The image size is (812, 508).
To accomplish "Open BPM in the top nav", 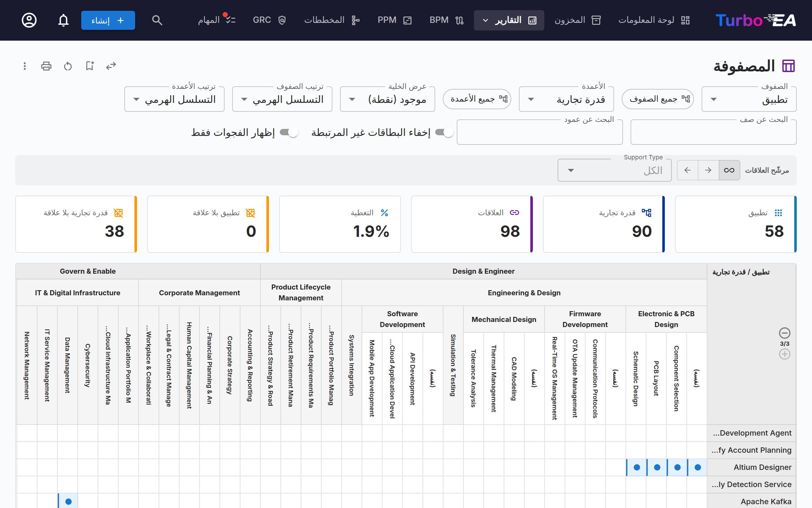I will coord(447,20).
